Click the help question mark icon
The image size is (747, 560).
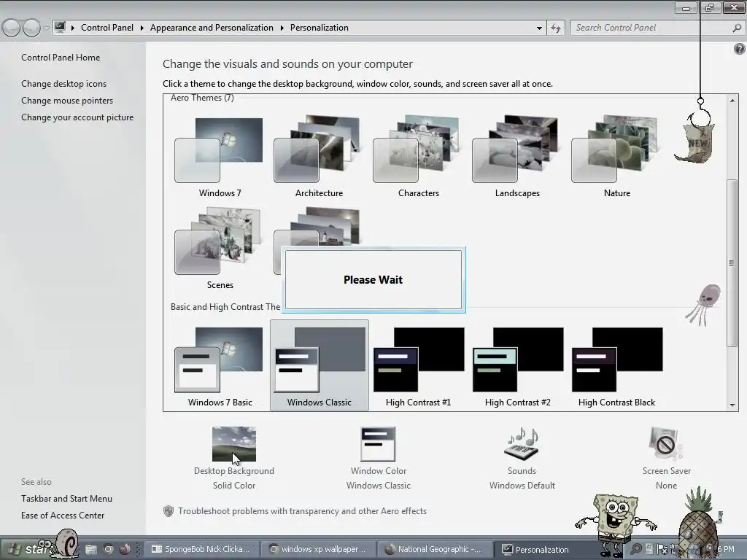click(740, 49)
